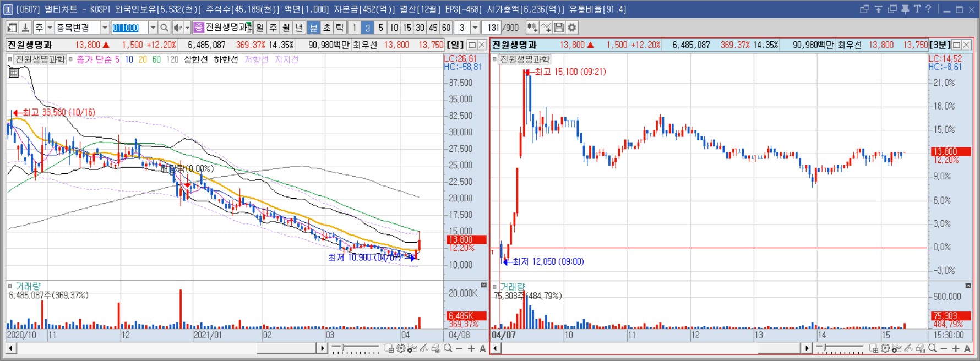Select the 년 (yearly) period button
980x361 pixels.
click(300, 28)
